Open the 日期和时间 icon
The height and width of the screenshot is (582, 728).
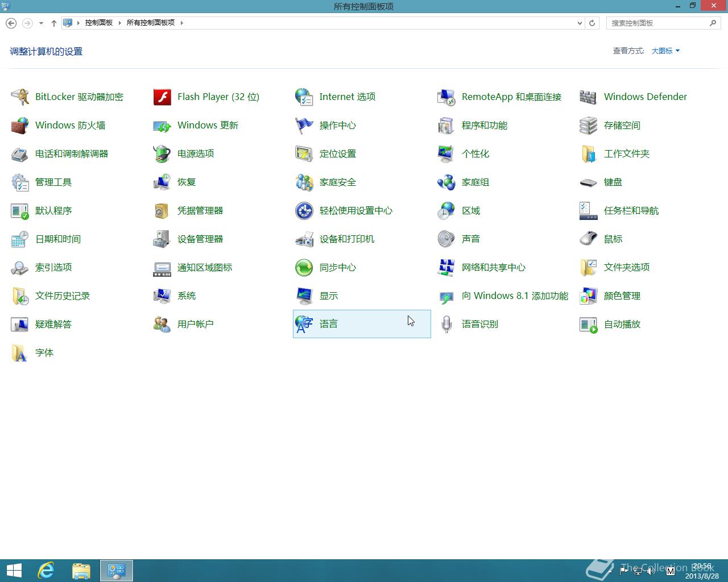tap(20, 239)
